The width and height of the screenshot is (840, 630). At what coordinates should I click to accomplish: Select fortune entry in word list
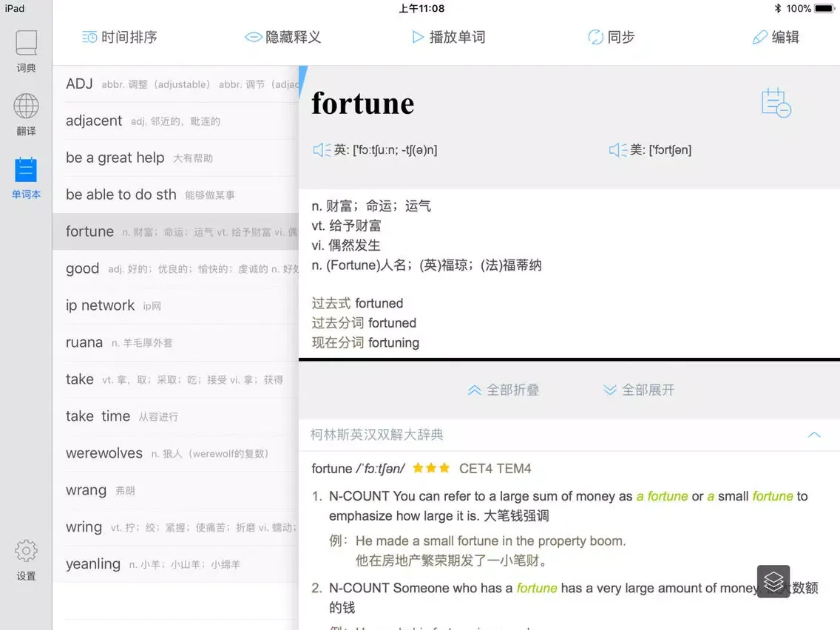[176, 231]
